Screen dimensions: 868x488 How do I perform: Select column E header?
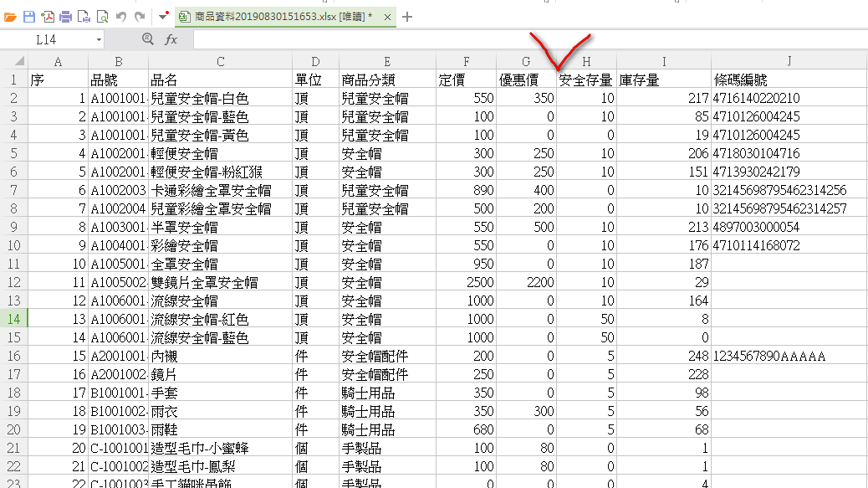pos(387,61)
